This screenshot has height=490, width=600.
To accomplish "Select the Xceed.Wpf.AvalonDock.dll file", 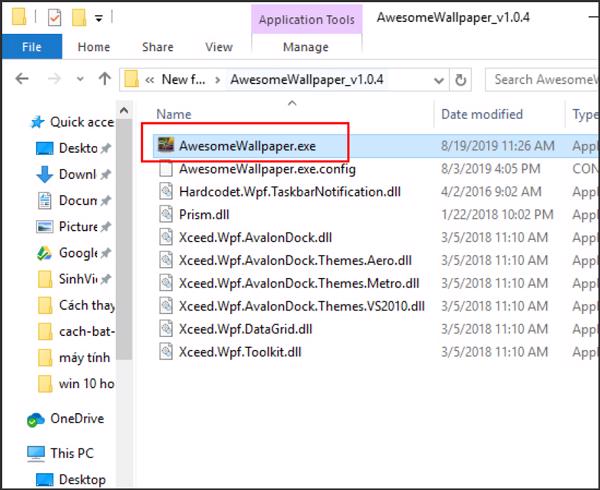I will coord(255,238).
